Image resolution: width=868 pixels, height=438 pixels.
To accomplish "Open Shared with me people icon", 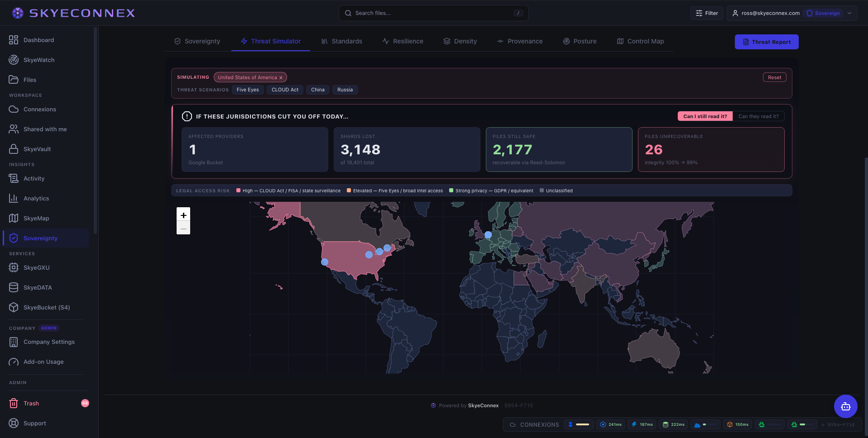I will 14,129.
